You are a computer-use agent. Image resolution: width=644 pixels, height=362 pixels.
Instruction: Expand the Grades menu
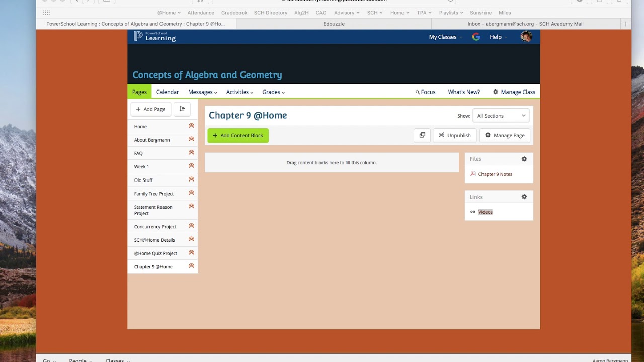[x=273, y=92]
